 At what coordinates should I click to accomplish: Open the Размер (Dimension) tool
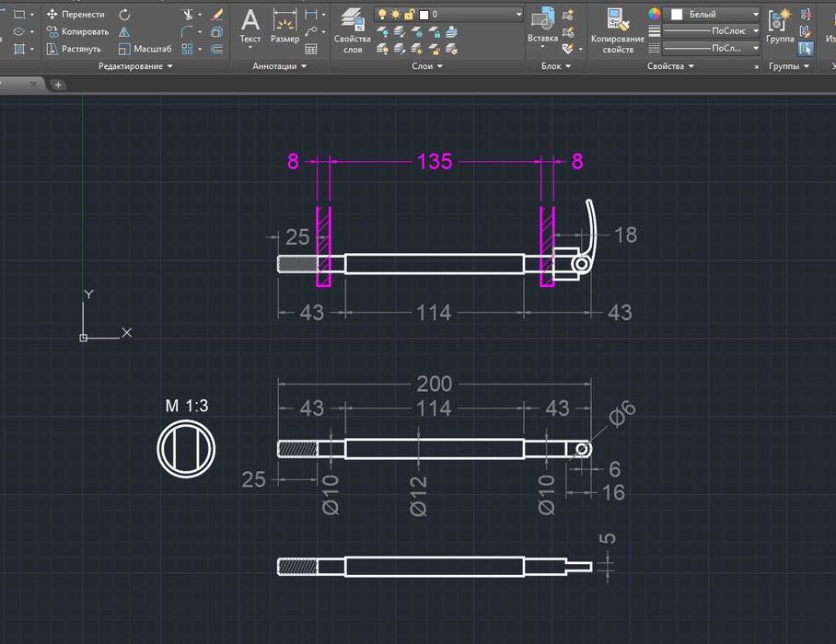(x=284, y=28)
